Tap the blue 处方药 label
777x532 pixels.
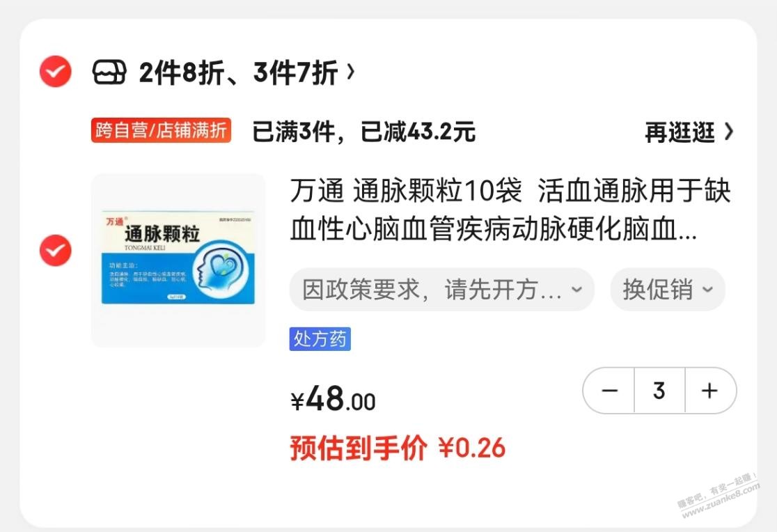(320, 339)
